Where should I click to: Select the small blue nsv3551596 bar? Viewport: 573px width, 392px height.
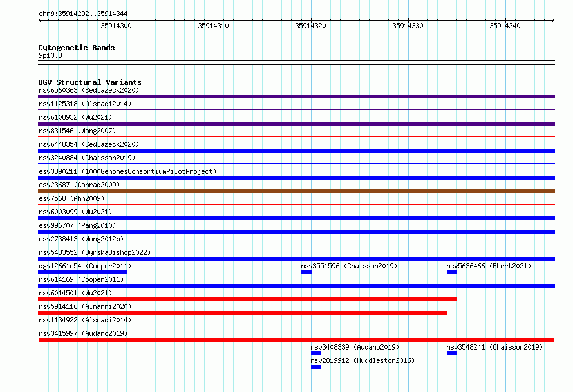tap(306, 272)
